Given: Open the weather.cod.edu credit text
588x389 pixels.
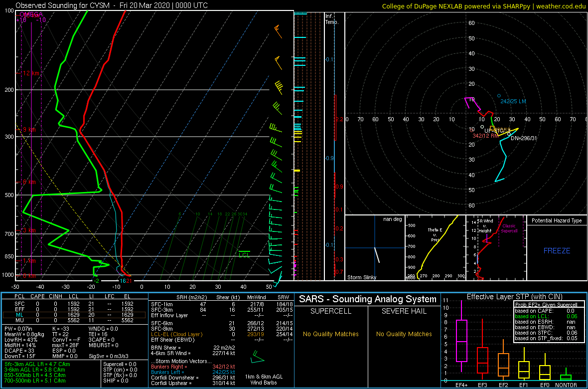Looking at the screenshot, I should click(x=562, y=5).
